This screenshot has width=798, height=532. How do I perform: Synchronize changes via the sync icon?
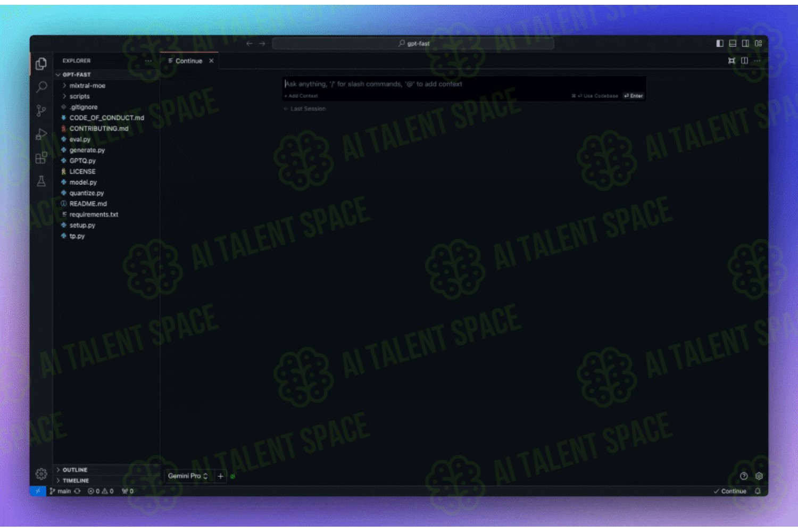[x=77, y=491]
